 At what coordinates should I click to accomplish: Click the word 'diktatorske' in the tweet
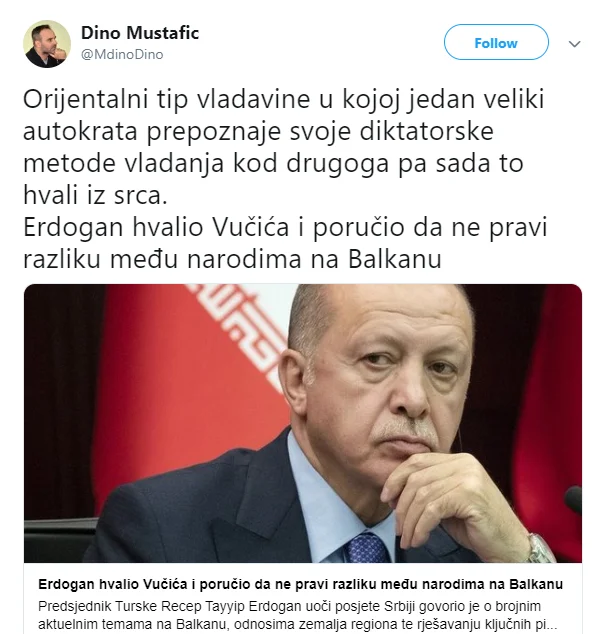[x=426, y=131]
